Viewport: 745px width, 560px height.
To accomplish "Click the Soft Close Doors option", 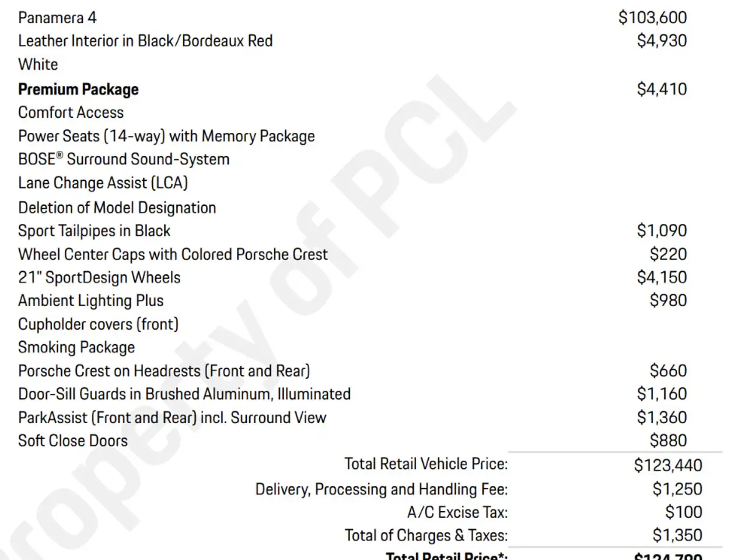I will click(72, 440).
